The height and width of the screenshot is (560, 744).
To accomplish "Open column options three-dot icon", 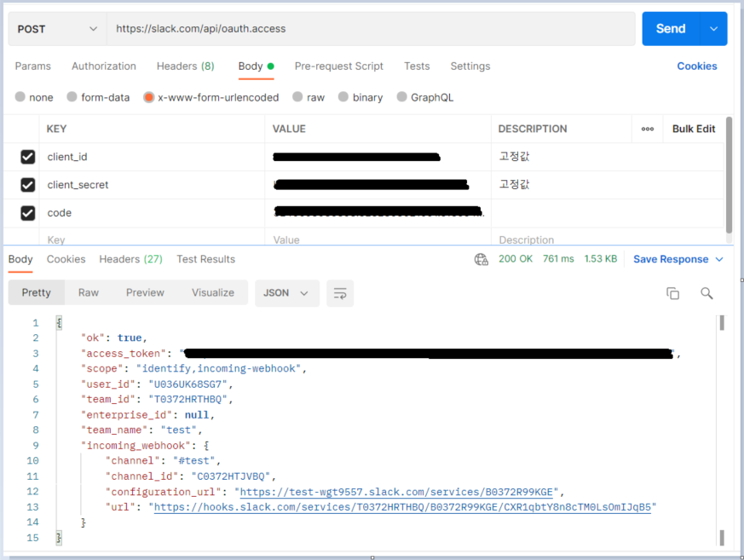I will 647,129.
